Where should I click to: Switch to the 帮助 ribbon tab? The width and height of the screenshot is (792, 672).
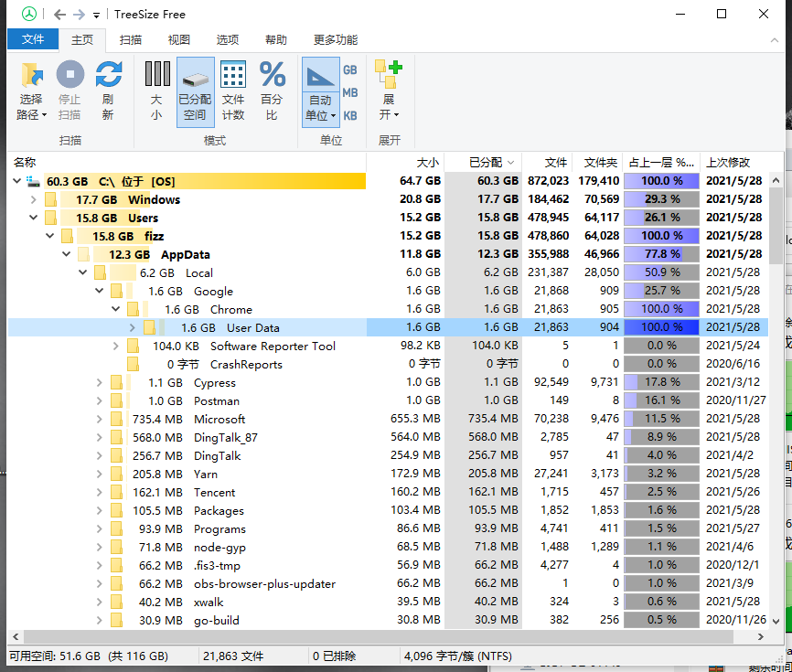[x=276, y=40]
